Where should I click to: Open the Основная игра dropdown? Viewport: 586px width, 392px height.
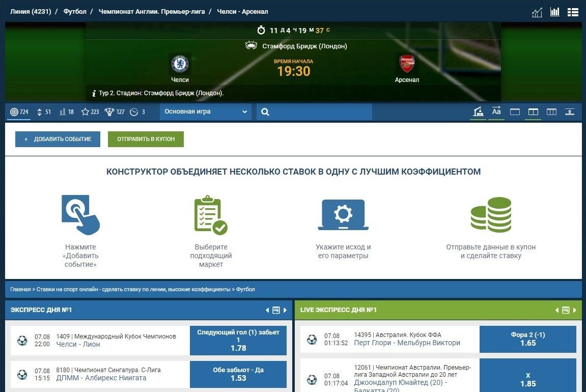point(206,112)
